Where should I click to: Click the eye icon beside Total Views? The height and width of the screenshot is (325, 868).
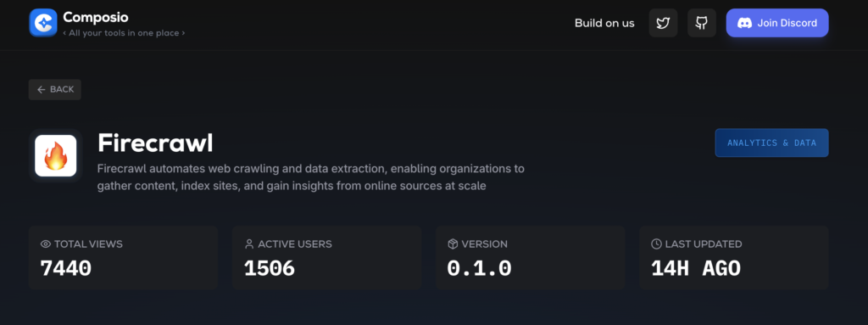pos(46,244)
